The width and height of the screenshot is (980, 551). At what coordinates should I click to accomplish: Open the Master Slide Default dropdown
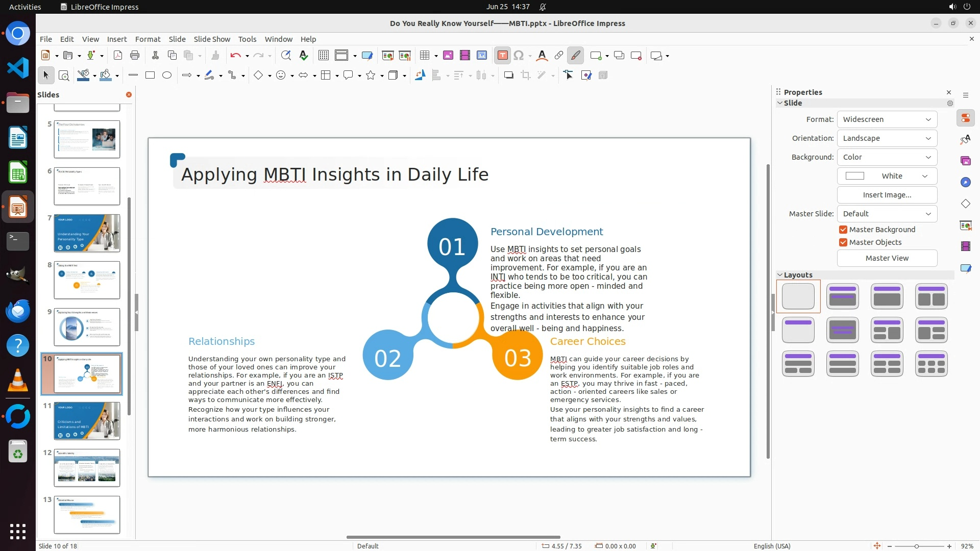point(887,214)
